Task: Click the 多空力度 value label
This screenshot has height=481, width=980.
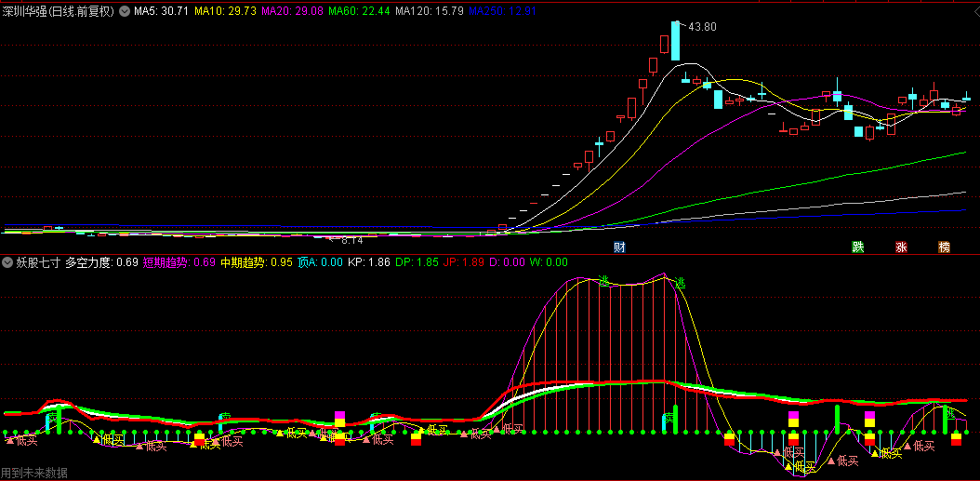Action: (x=101, y=262)
